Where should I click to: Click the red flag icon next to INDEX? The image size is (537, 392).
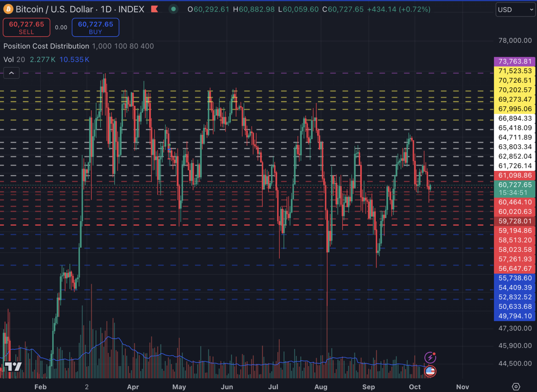(155, 9)
